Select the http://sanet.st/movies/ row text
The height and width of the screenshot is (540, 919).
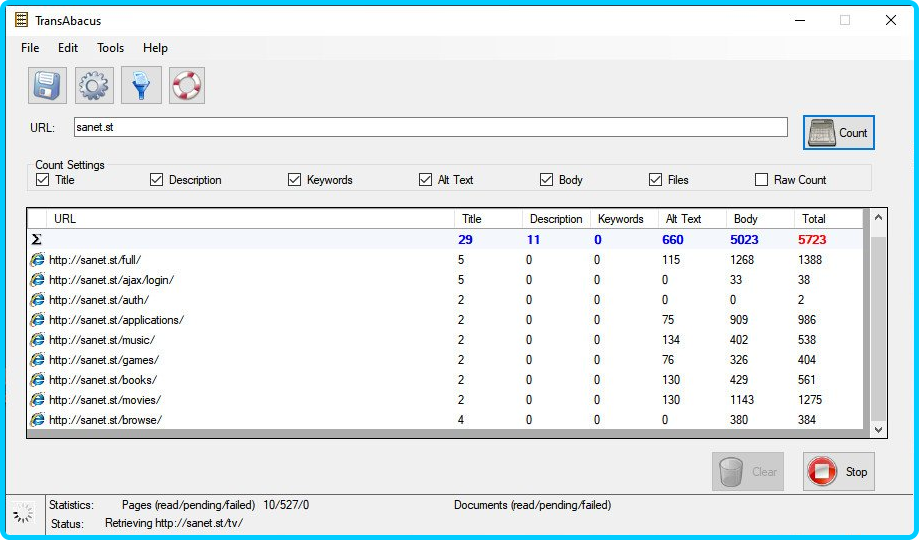[x=105, y=399]
